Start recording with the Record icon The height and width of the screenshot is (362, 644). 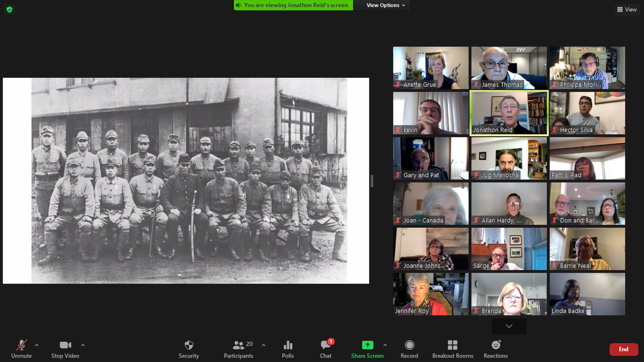click(409, 345)
